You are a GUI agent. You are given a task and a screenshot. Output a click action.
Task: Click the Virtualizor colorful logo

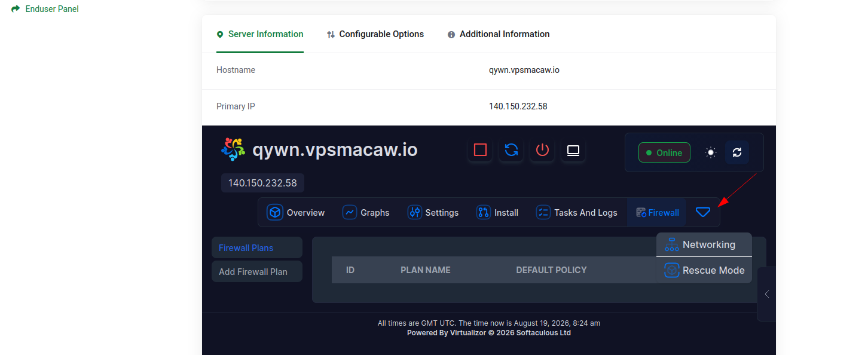point(233,149)
